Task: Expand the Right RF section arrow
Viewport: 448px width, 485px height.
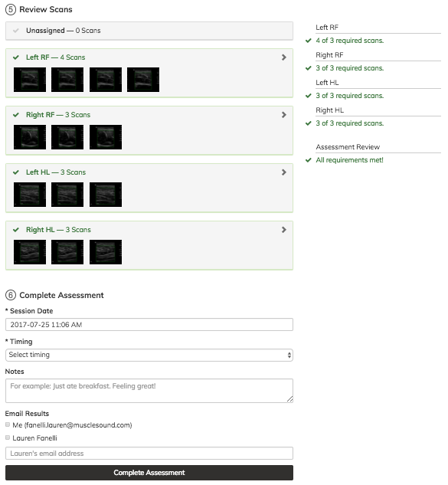Action: tap(284, 115)
